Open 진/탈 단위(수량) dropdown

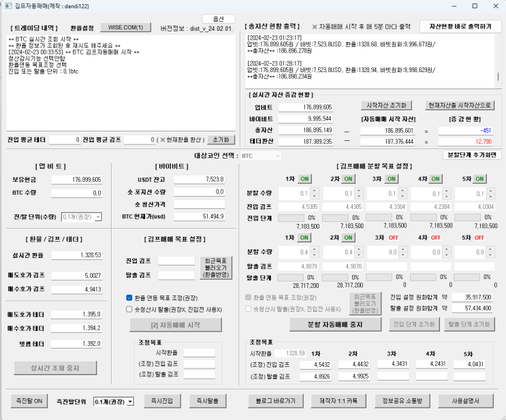pyautogui.click(x=82, y=216)
